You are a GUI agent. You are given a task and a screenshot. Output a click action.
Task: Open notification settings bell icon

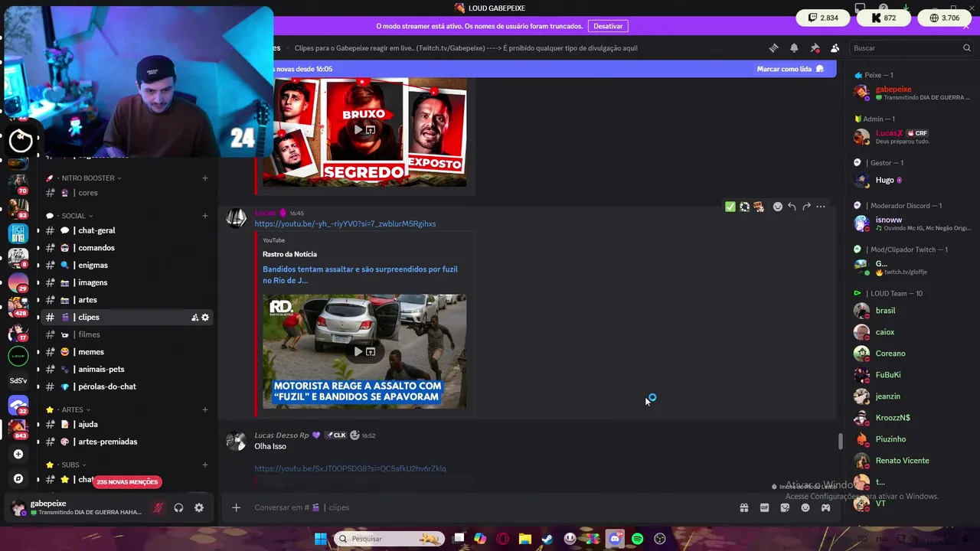(x=794, y=47)
